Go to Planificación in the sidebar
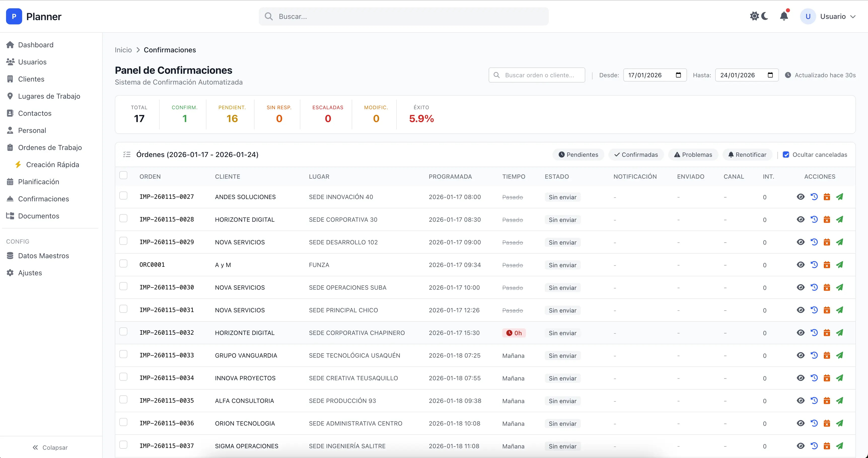 (39, 182)
